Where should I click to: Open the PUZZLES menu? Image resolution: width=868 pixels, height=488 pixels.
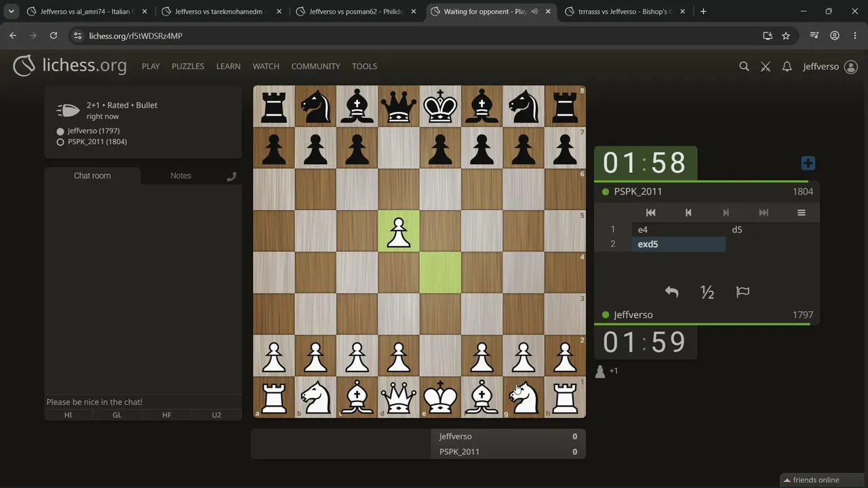click(188, 66)
